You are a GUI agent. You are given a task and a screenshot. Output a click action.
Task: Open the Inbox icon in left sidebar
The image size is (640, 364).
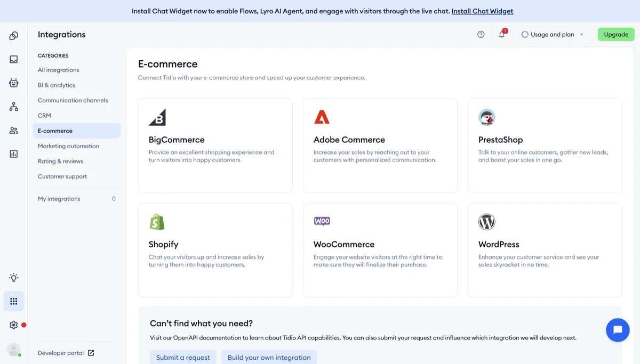coord(14,60)
